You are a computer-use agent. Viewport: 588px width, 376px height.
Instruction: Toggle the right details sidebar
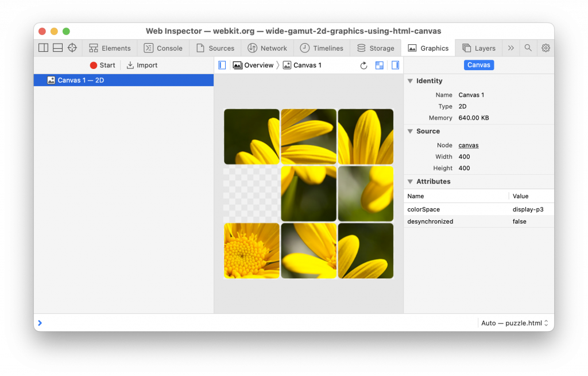(395, 66)
